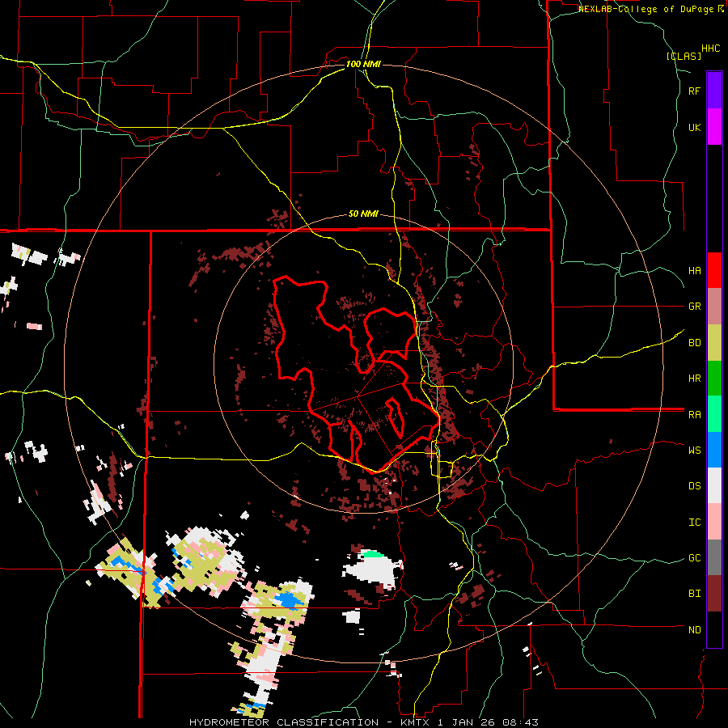
Task: Click the BD legend label
Action: [x=694, y=343]
